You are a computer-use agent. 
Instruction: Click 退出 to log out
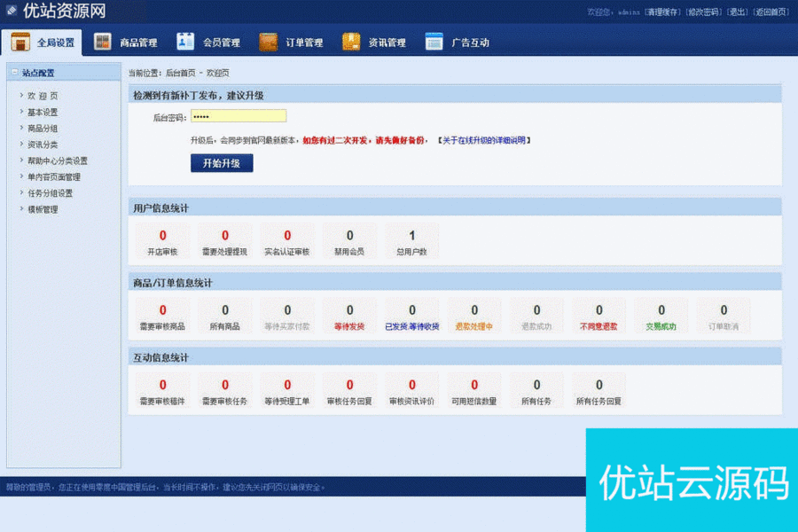(x=738, y=12)
